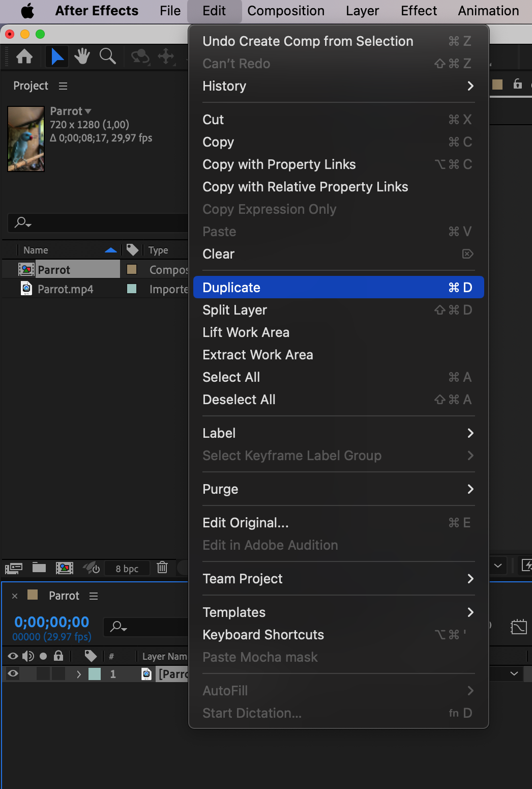Toggle lock switch for layer 1

point(58,674)
